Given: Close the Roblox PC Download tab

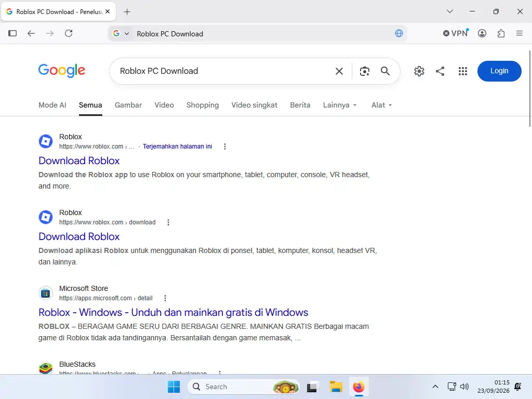Looking at the screenshot, I should click(x=108, y=11).
